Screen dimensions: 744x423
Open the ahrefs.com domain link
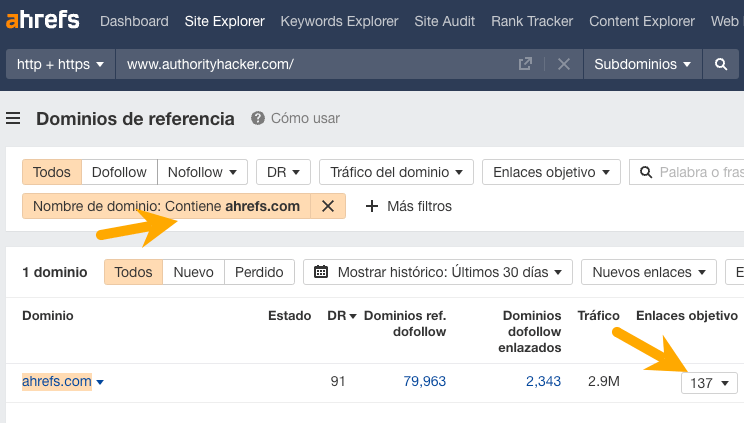(x=57, y=381)
